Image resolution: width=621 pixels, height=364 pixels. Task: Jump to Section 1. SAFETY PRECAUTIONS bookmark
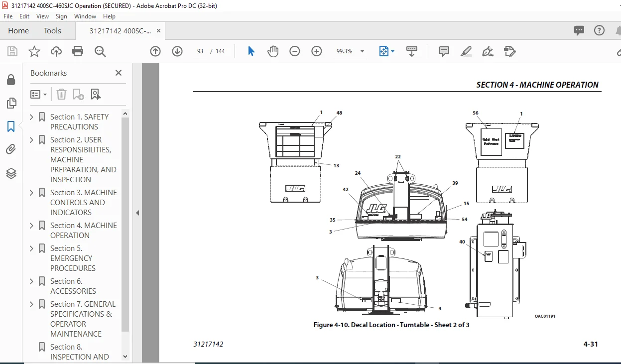pyautogui.click(x=79, y=121)
